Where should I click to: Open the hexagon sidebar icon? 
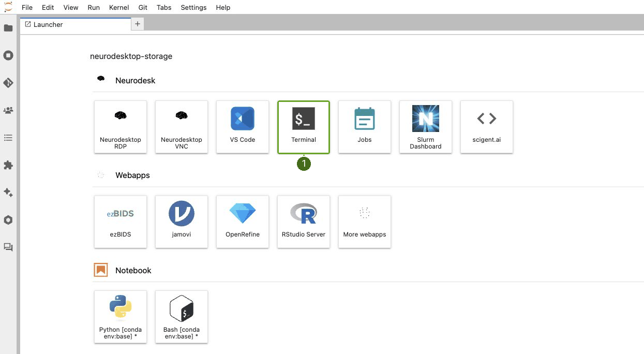[8, 220]
